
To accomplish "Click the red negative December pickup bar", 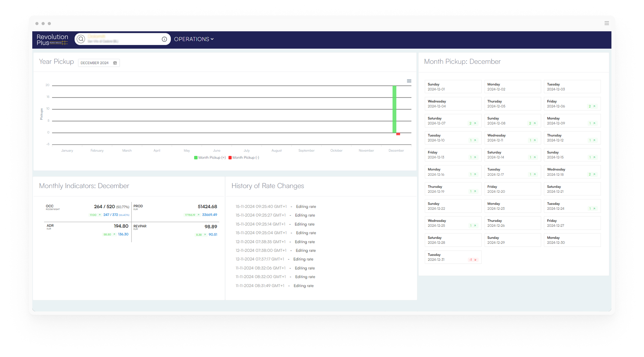I will pos(398,134).
